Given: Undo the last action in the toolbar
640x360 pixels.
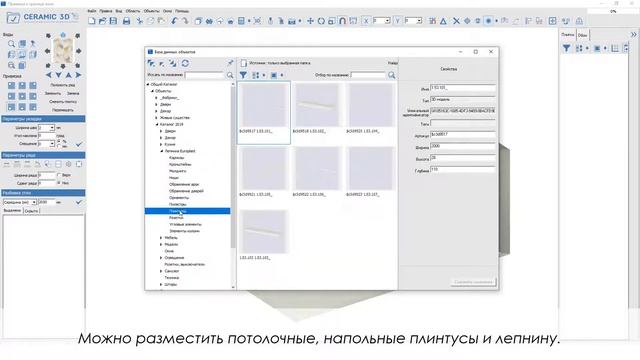Looking at the screenshot, I should click(x=174, y=21).
